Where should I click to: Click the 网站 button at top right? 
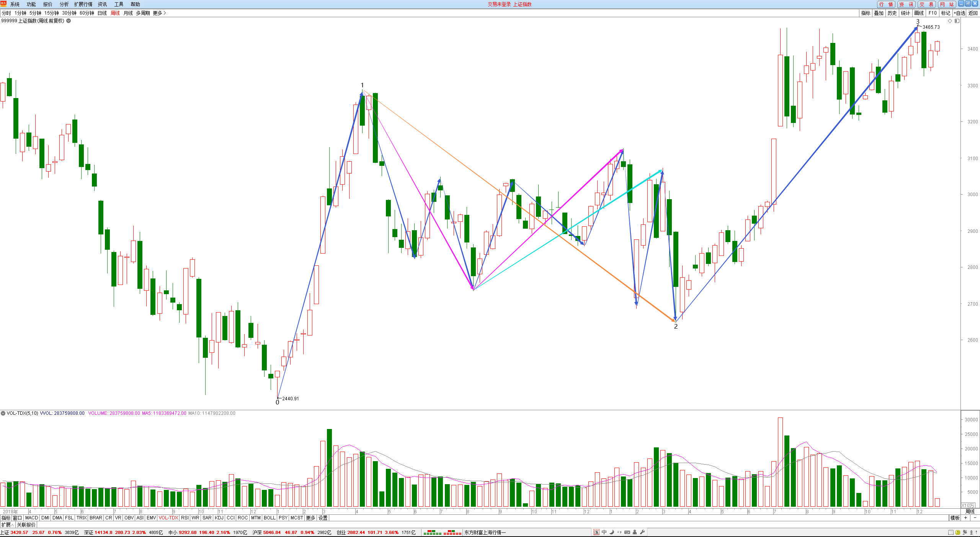[947, 4]
